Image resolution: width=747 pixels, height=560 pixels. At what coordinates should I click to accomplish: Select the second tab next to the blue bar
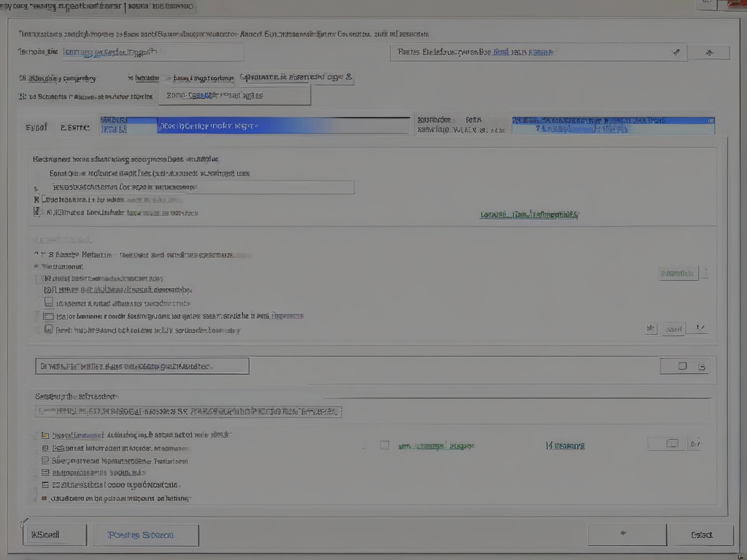click(75, 127)
